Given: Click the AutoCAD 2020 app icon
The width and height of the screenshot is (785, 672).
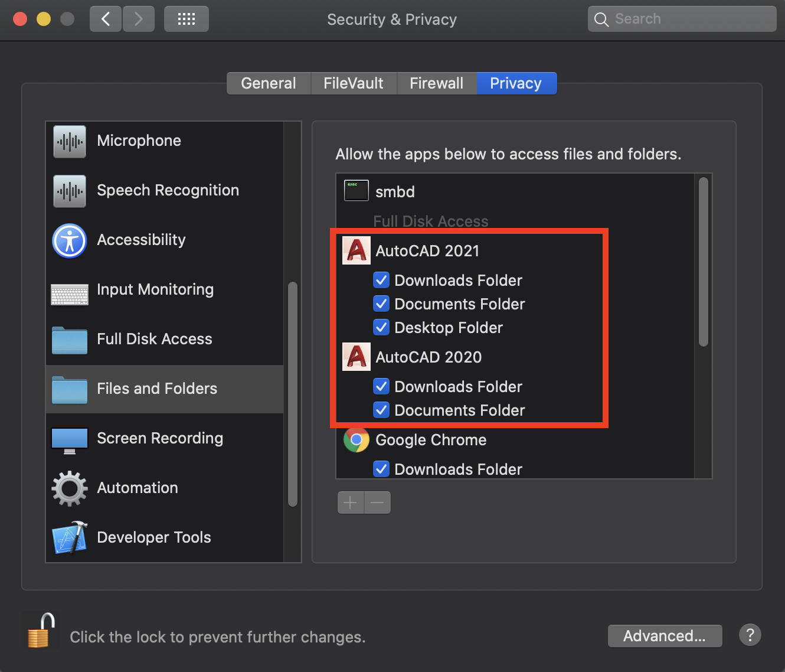Looking at the screenshot, I should pyautogui.click(x=356, y=357).
